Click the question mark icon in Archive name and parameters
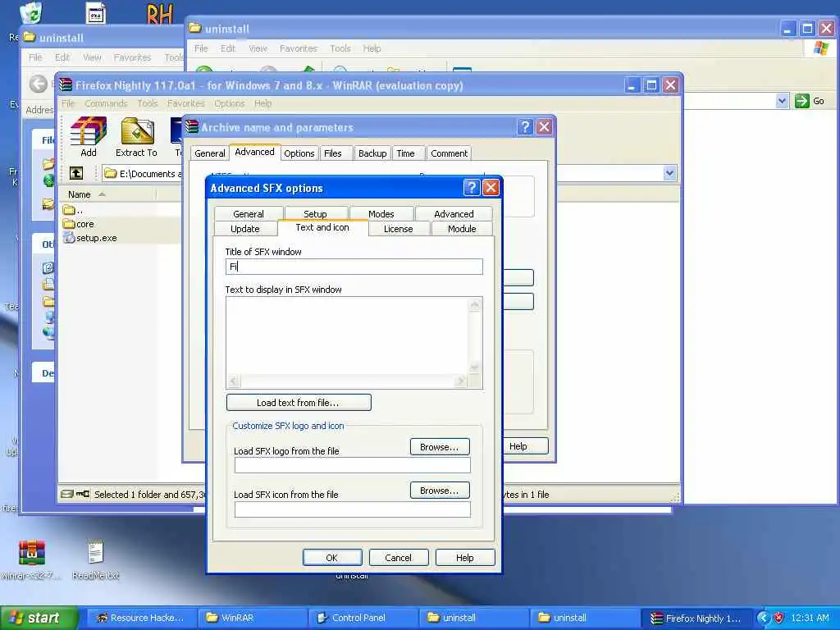The height and width of the screenshot is (630, 840). tap(525, 127)
